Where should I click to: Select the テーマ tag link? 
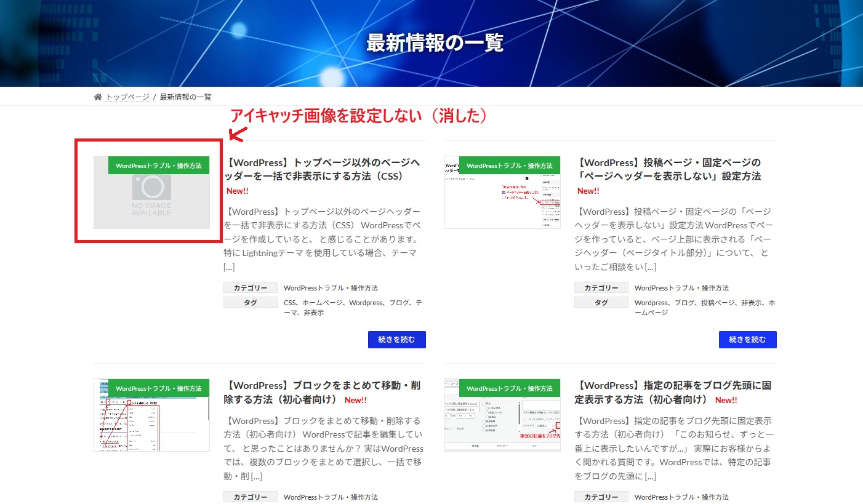[x=289, y=311]
